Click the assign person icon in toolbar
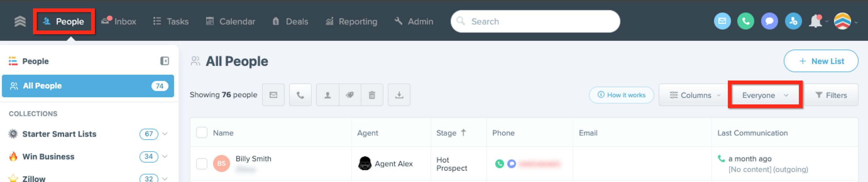 (327, 95)
